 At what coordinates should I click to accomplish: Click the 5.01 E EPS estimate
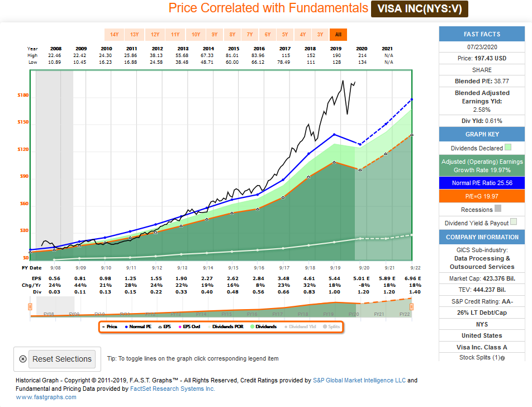pos(362,278)
